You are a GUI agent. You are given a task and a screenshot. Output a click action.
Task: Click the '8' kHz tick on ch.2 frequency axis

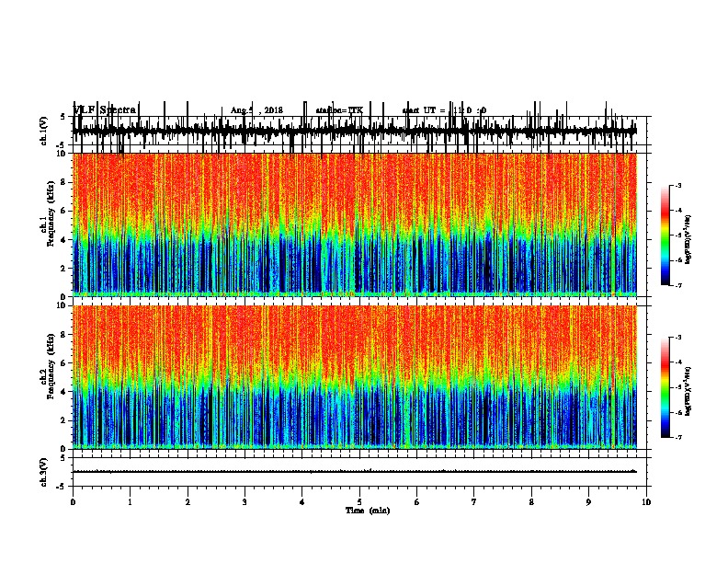coord(64,335)
